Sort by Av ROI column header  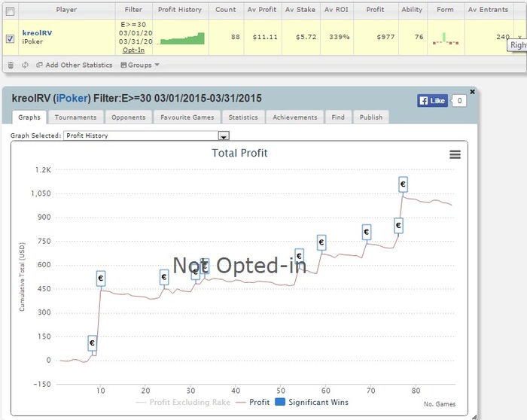coord(337,9)
